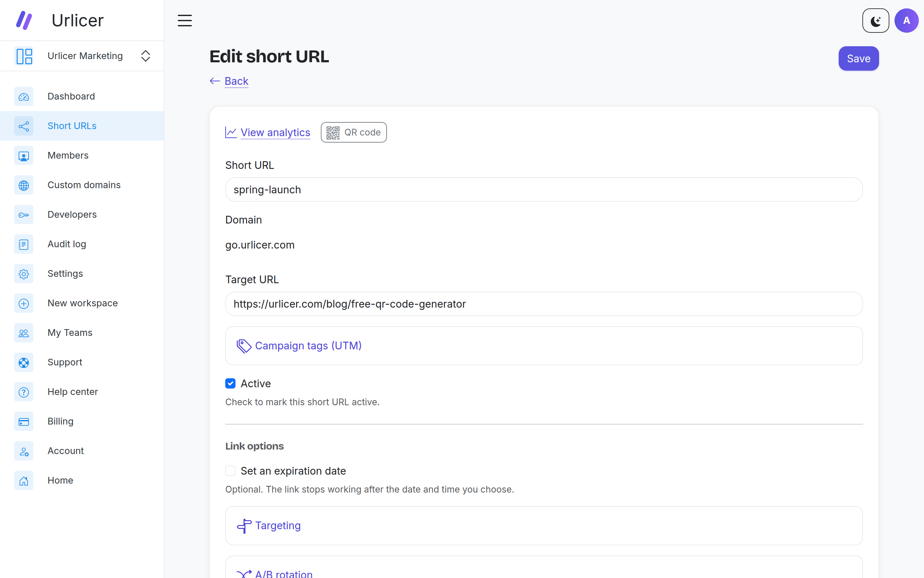924x578 pixels.
Task: Click the Developers key icon
Action: click(x=24, y=215)
